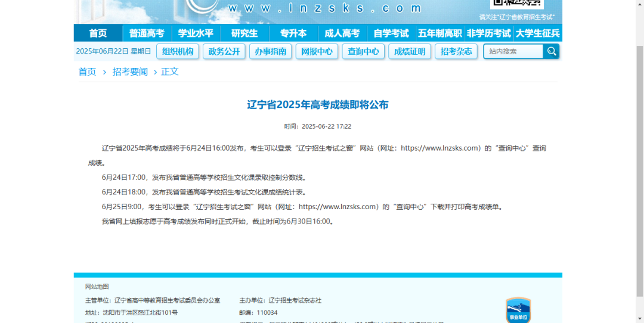Open the 网报中心 portal button
Viewport: 644px width, 323px height.
coord(317,51)
